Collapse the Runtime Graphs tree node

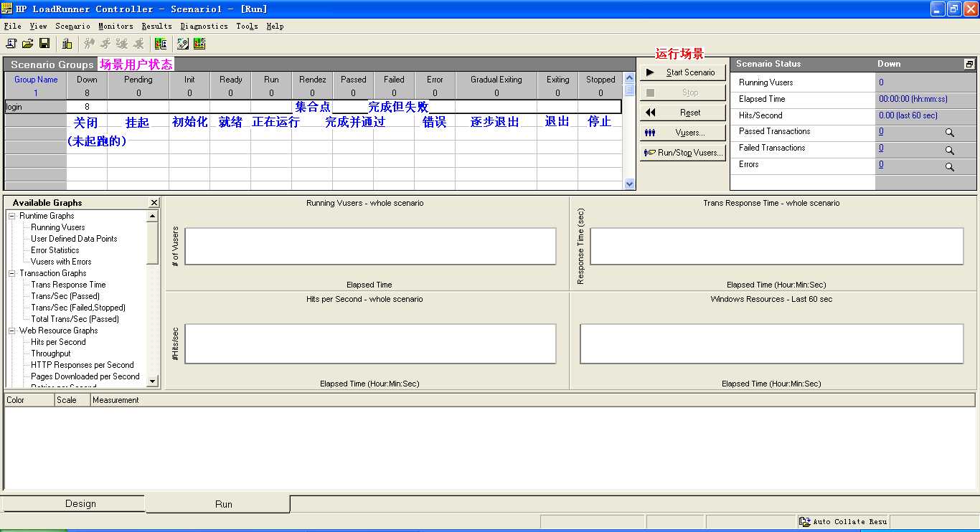(x=12, y=216)
